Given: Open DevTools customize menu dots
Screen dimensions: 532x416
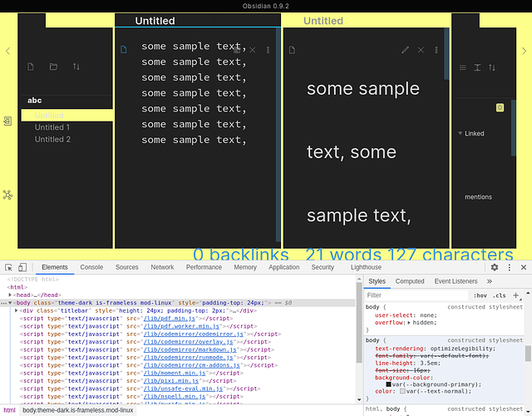Looking at the screenshot, I should [510, 267].
